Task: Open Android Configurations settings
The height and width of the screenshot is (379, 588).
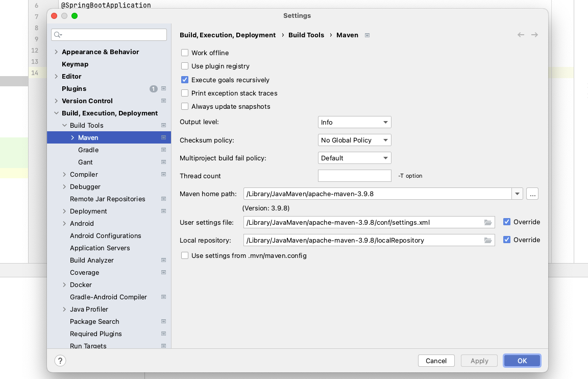Action: pyautogui.click(x=105, y=235)
